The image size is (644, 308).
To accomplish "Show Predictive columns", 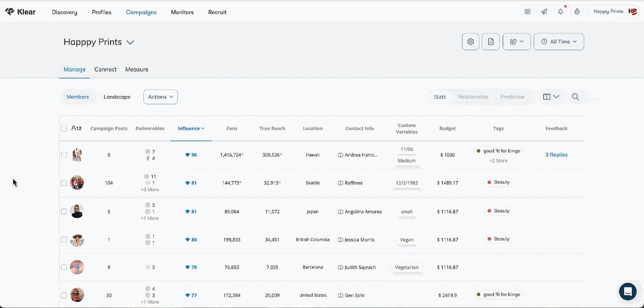I will click(x=512, y=97).
